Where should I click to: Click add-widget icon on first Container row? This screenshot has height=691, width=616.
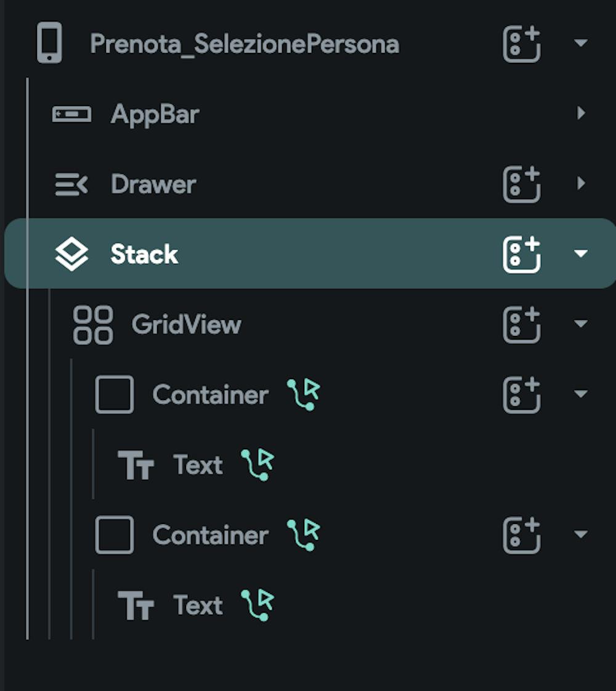click(x=521, y=395)
